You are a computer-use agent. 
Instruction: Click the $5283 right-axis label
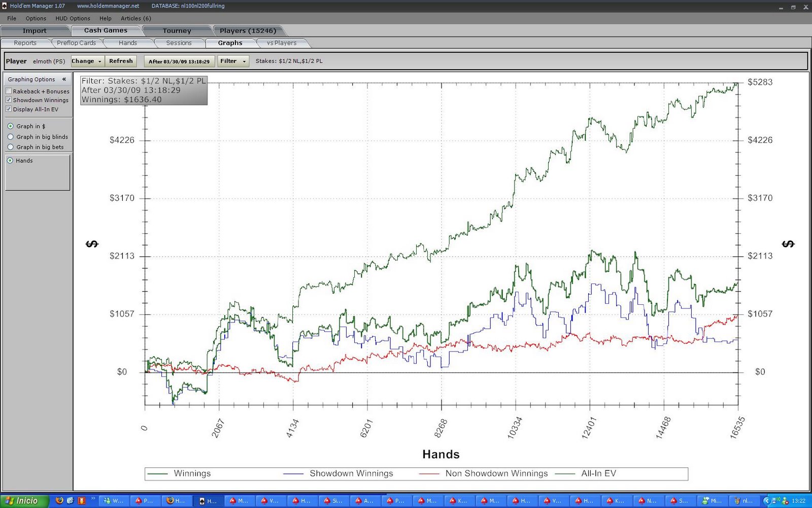coord(760,82)
